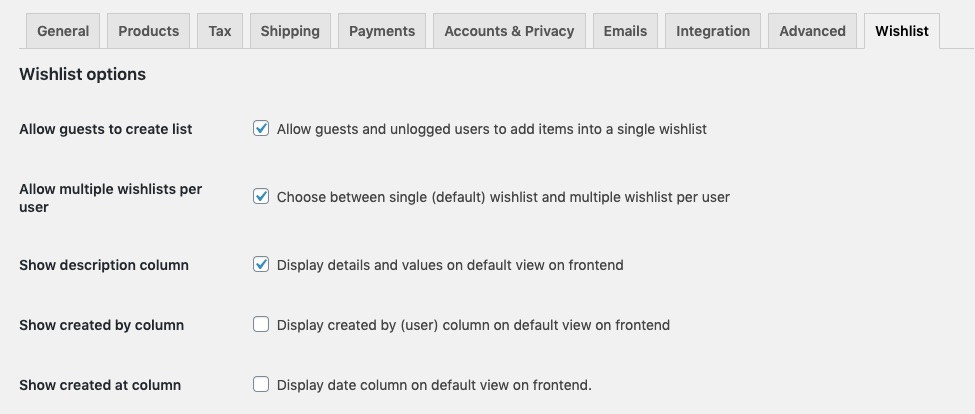This screenshot has height=414, width=975.
Task: Switch to the Emails tab
Action: (x=625, y=31)
